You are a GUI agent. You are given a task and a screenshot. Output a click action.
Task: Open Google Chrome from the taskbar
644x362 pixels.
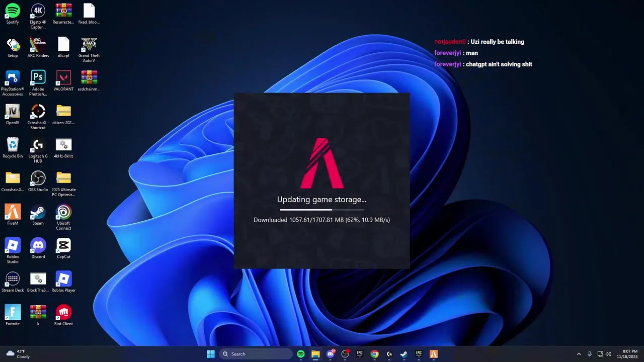click(x=374, y=354)
